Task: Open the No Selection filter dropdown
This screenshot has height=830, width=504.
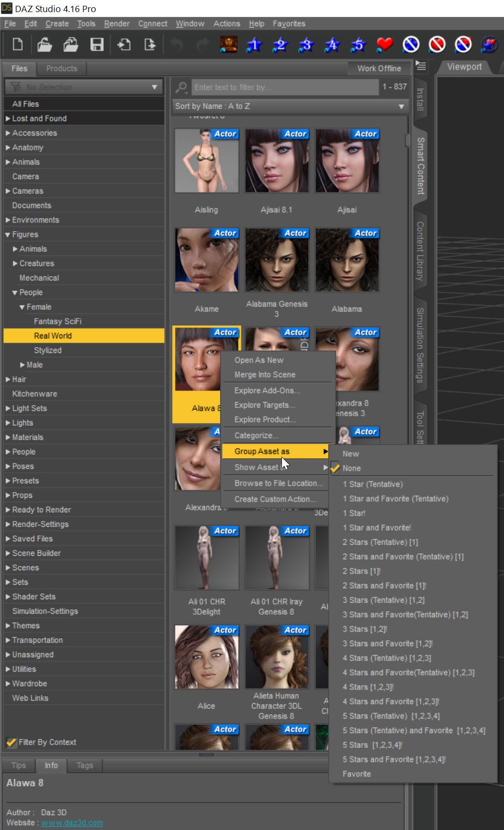Action: click(84, 87)
